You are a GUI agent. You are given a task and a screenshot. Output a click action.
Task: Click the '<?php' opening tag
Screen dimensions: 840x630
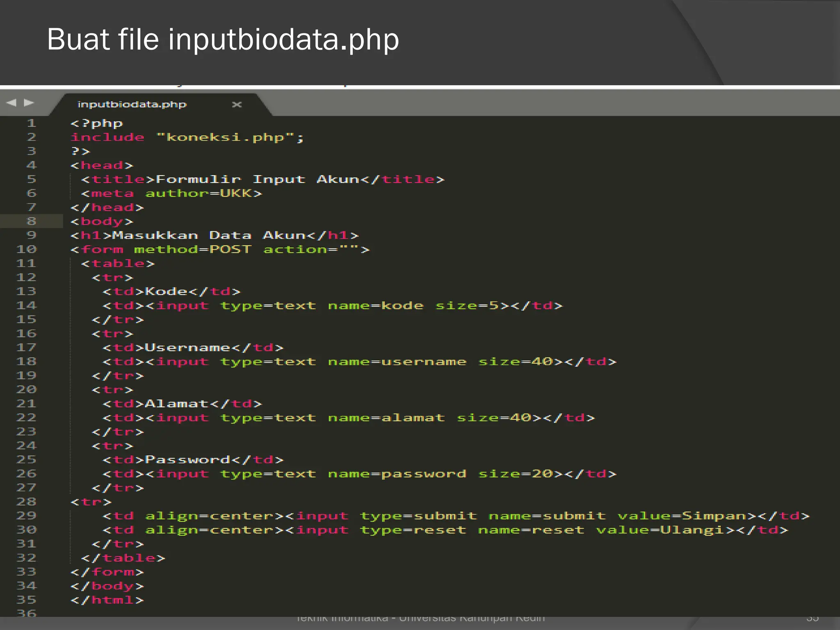[x=97, y=123]
